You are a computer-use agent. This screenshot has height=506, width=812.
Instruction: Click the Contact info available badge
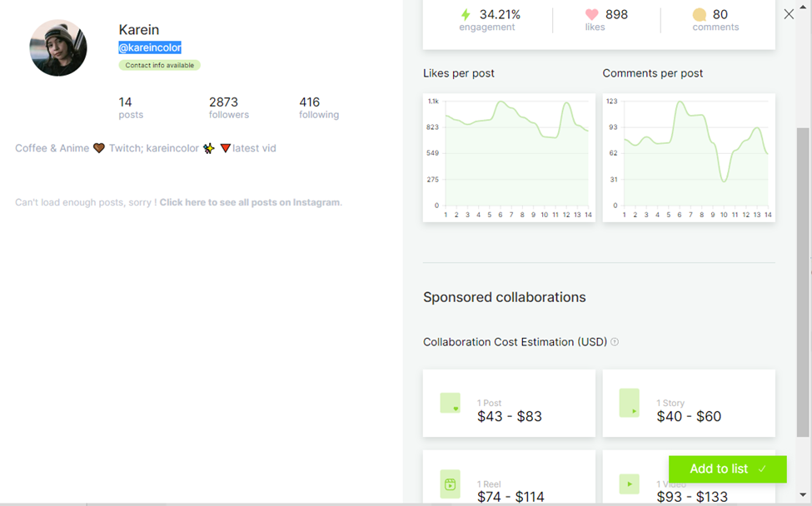[x=160, y=65]
